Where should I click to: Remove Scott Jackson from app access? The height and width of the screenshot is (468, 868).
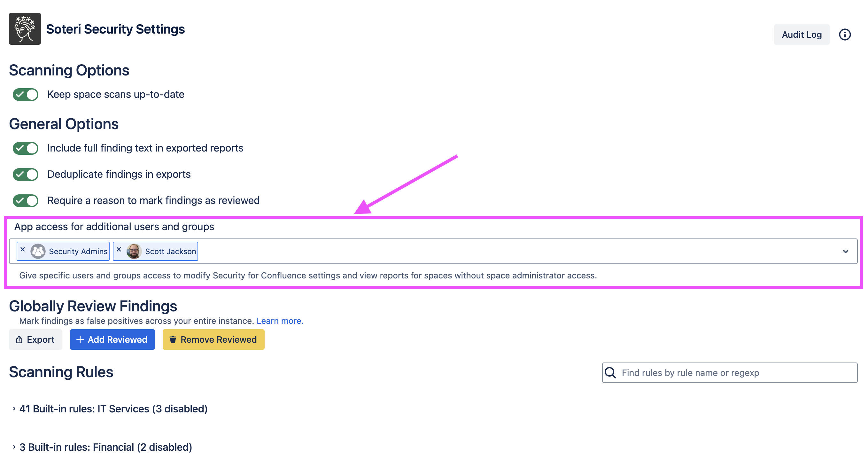coord(119,249)
